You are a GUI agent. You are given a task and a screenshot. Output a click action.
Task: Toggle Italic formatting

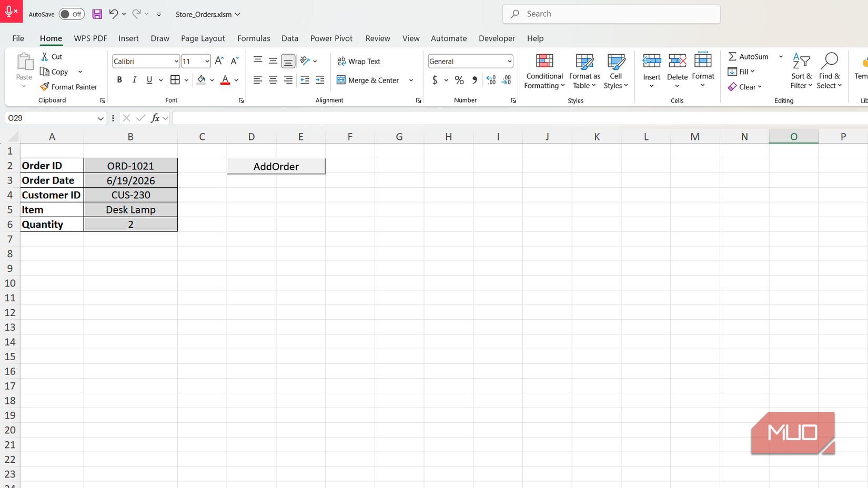(x=134, y=80)
